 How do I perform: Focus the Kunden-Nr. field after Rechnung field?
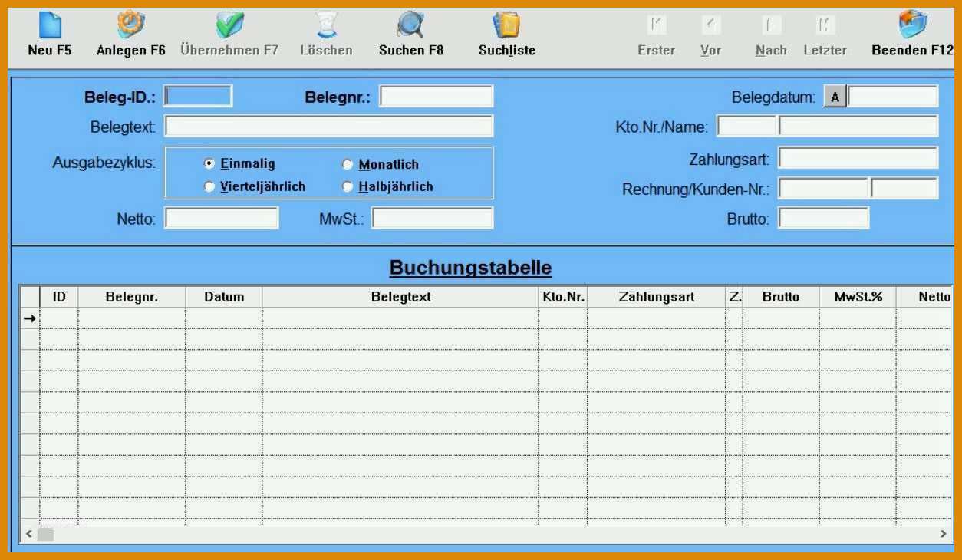tap(904, 188)
